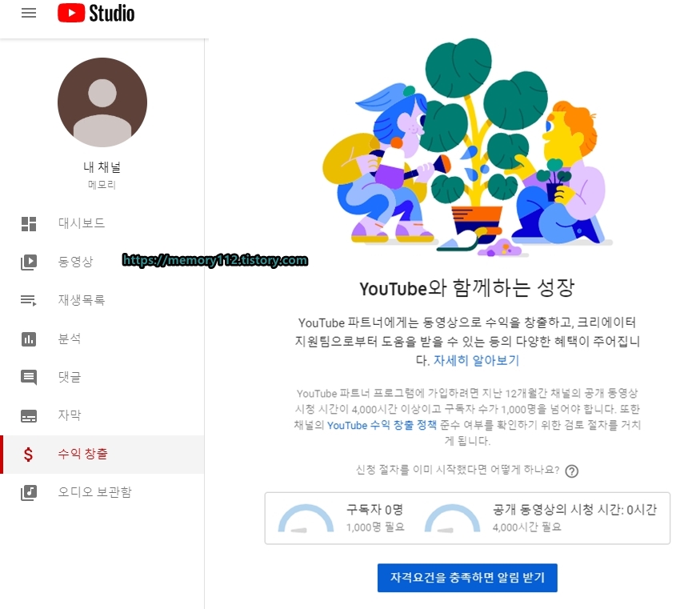
Task: Select 자막 in the sidebar
Action: 102,415
